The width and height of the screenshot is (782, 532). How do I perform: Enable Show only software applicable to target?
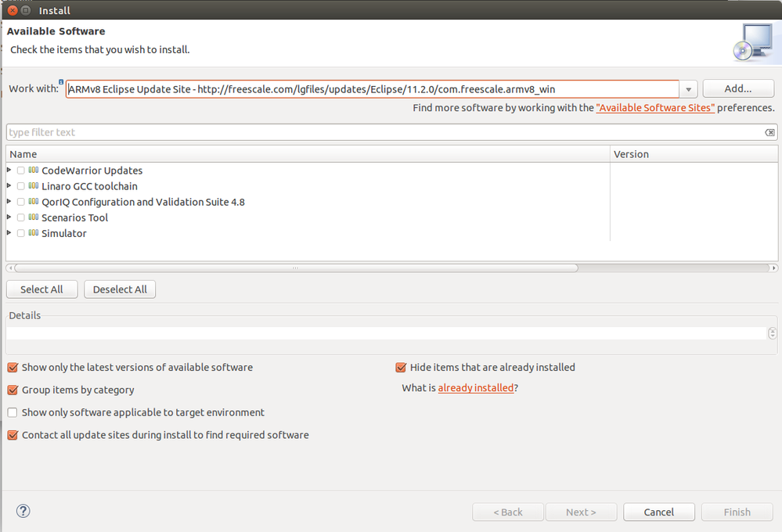point(13,412)
